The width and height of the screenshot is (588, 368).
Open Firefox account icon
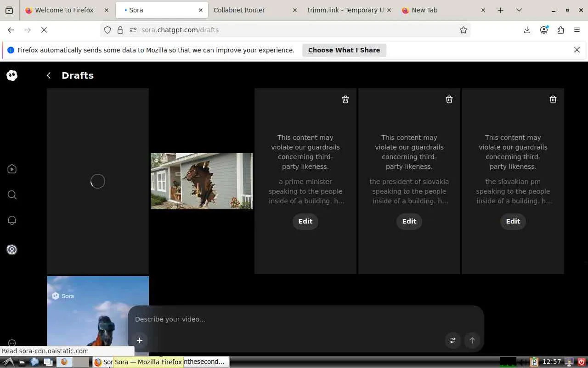click(544, 30)
